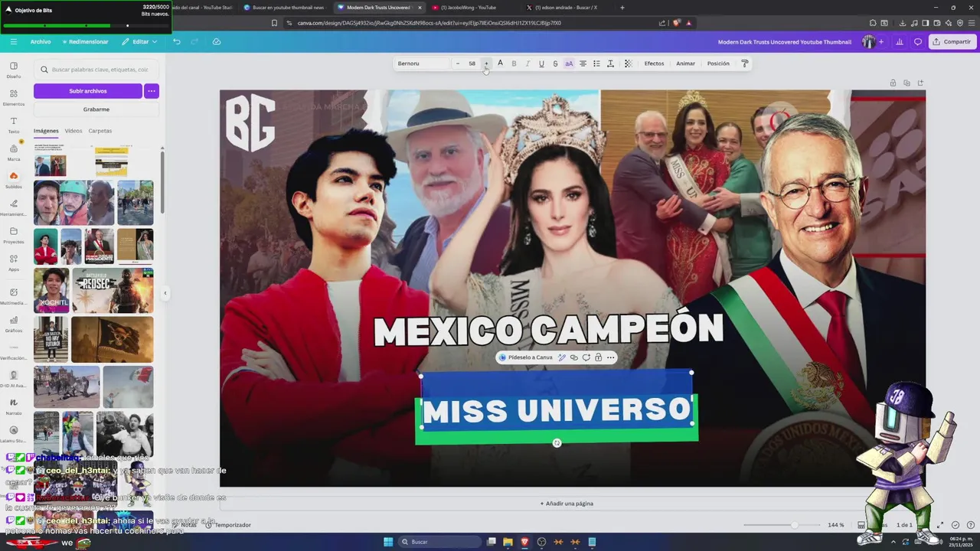Change text alignment

click(x=583, y=64)
